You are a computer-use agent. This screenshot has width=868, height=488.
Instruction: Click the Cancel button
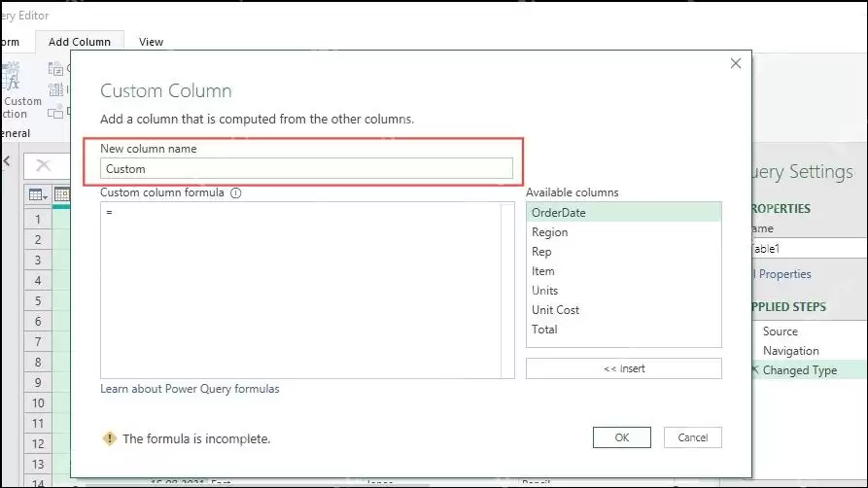692,437
